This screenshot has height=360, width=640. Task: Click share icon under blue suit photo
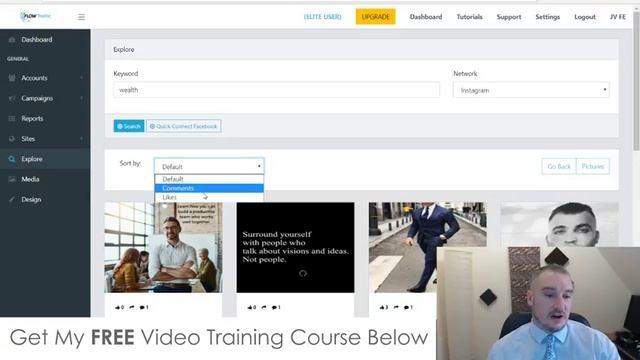396,307
